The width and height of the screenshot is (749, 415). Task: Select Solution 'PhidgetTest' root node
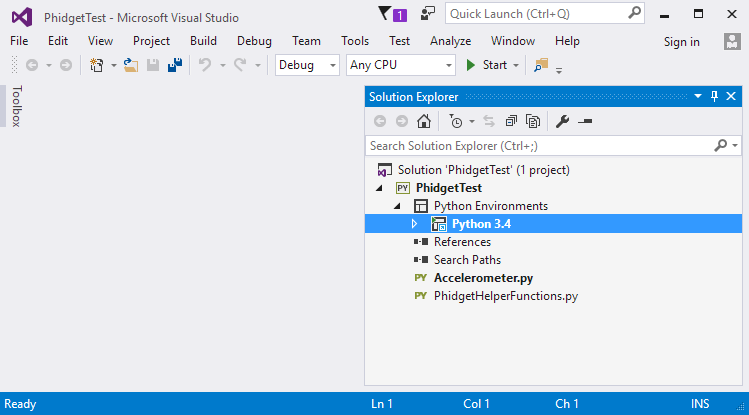coord(483,170)
